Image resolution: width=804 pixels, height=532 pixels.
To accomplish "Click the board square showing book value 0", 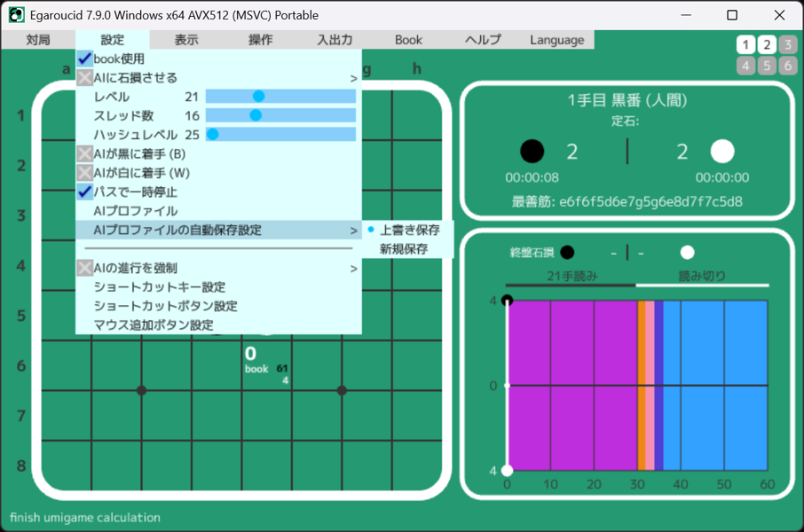I will tap(267, 365).
